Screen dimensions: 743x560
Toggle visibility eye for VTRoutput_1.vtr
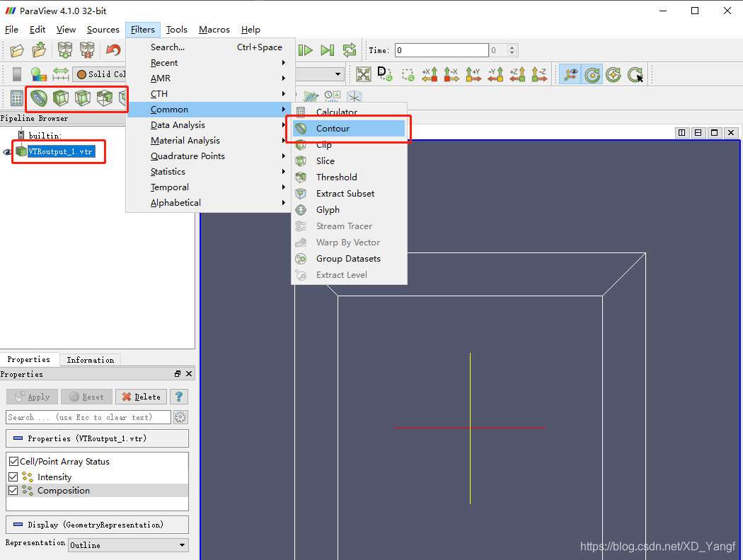point(7,152)
